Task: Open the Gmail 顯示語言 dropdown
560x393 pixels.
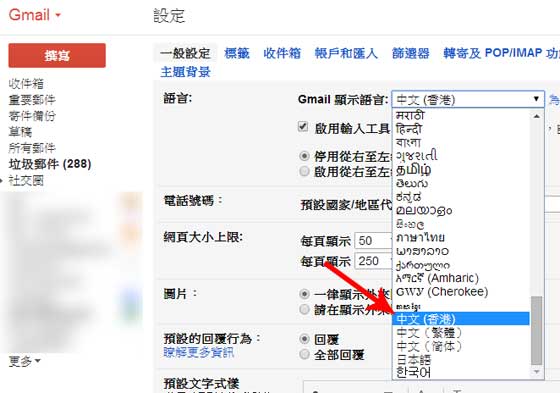Action: click(468, 99)
